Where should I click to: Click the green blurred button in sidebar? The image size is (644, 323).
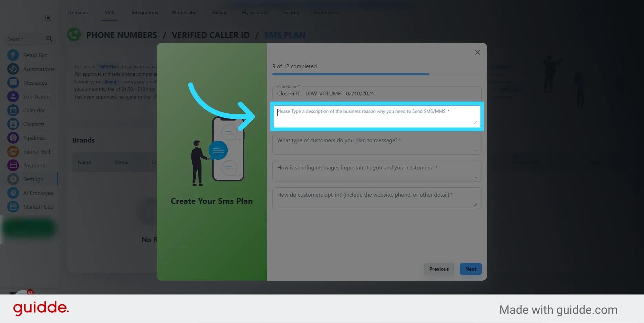click(x=29, y=228)
